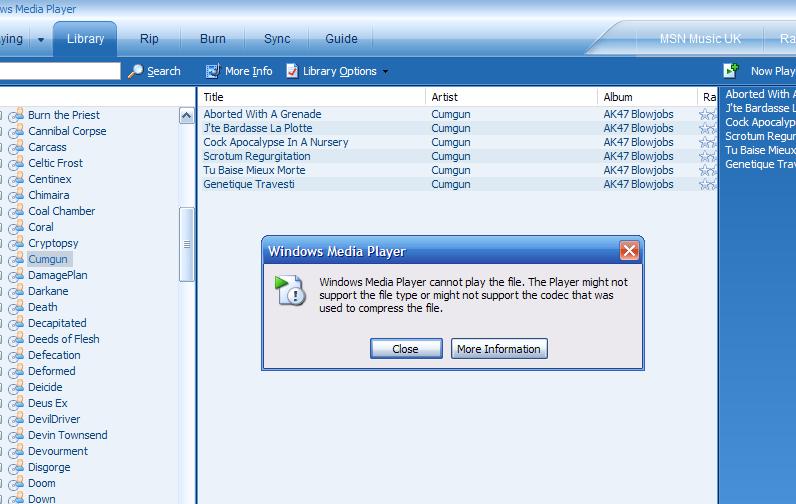This screenshot has width=796, height=504.
Task: Click the Death artist icon
Action: (16, 307)
